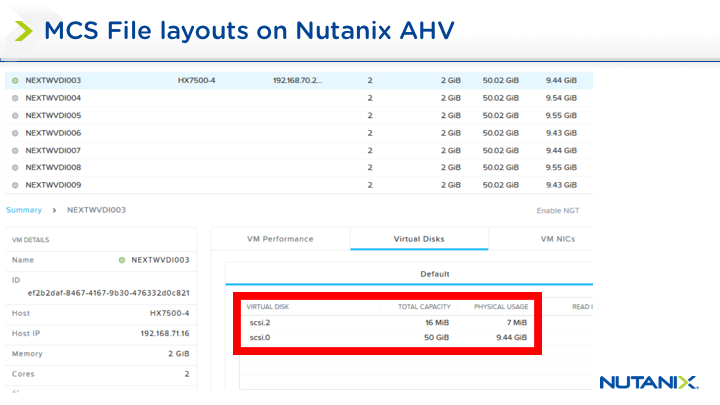Click the grey status dot of NEXTWVDI004

coord(15,98)
